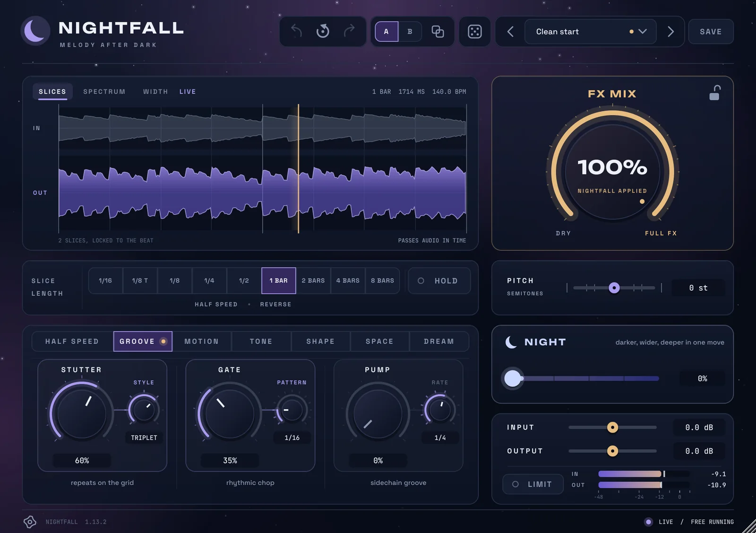Select state B
Viewport: 756px width, 533px height.
tap(410, 32)
